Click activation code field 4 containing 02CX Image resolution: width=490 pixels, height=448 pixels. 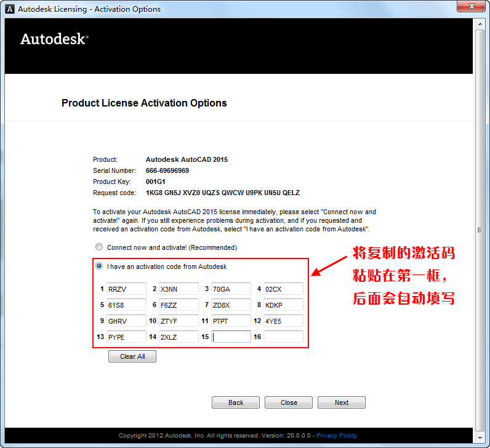[283, 289]
